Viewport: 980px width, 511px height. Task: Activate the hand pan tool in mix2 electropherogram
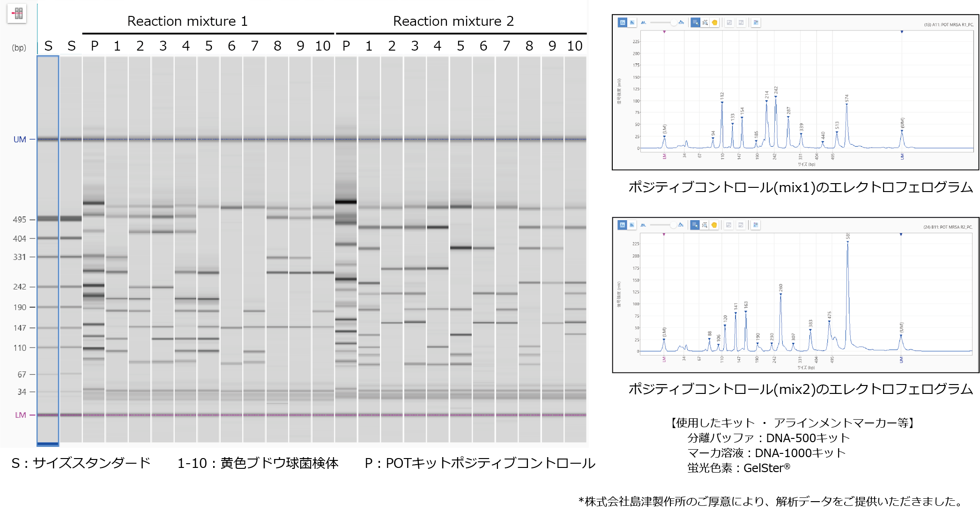[714, 225]
